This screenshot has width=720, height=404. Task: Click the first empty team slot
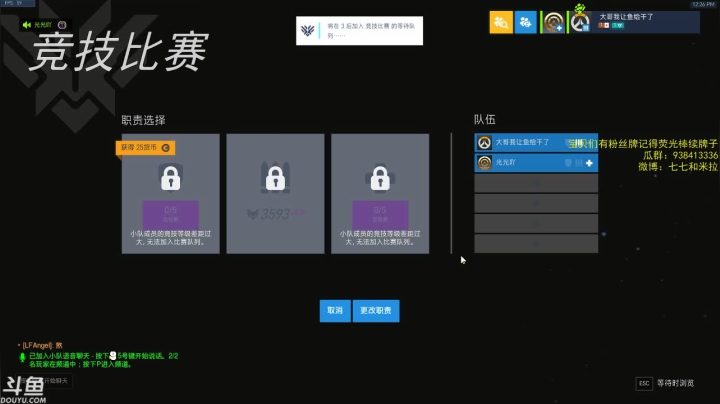[x=536, y=183]
